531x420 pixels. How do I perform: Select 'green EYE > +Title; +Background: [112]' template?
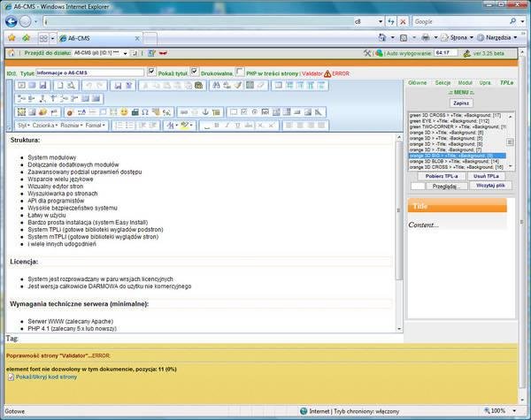tap(458, 121)
